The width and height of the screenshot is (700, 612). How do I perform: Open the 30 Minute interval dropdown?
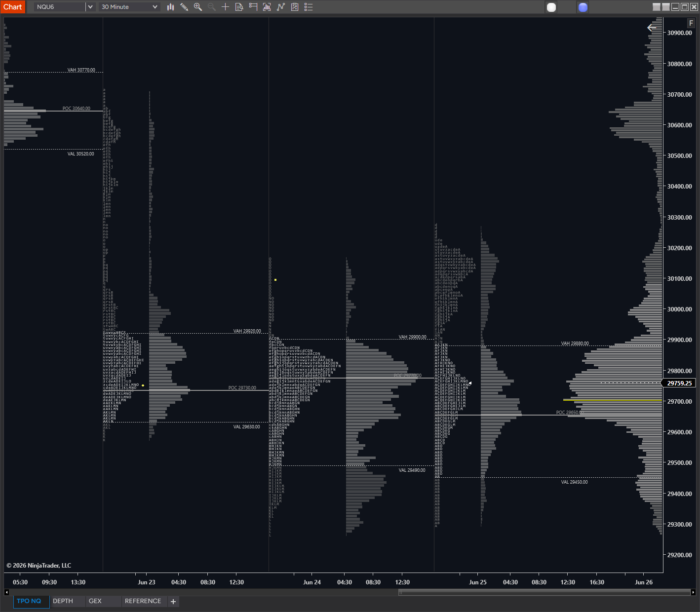tap(129, 7)
